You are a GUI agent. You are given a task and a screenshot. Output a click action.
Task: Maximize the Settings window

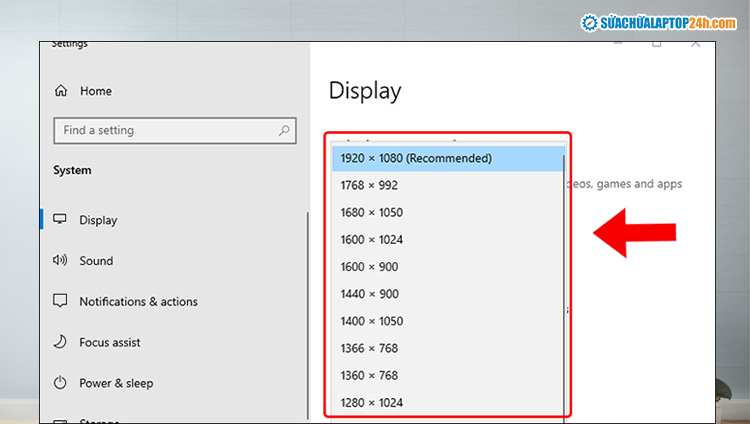[x=657, y=44]
